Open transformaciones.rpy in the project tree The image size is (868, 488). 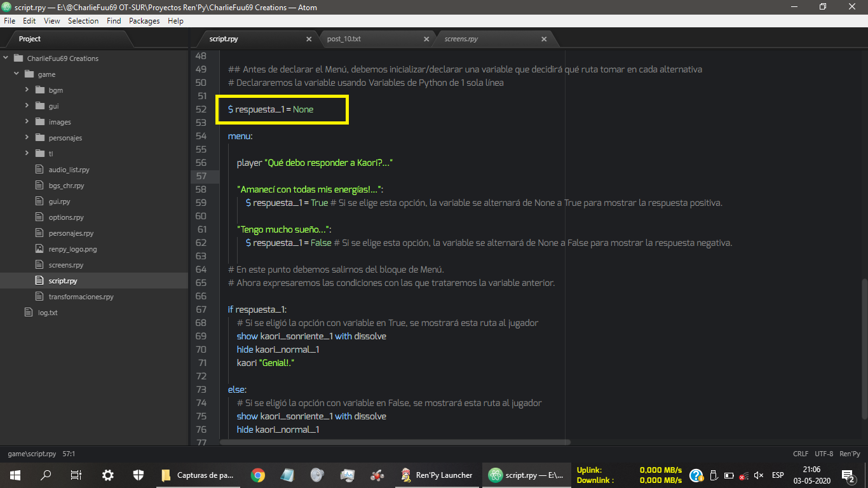coord(81,297)
